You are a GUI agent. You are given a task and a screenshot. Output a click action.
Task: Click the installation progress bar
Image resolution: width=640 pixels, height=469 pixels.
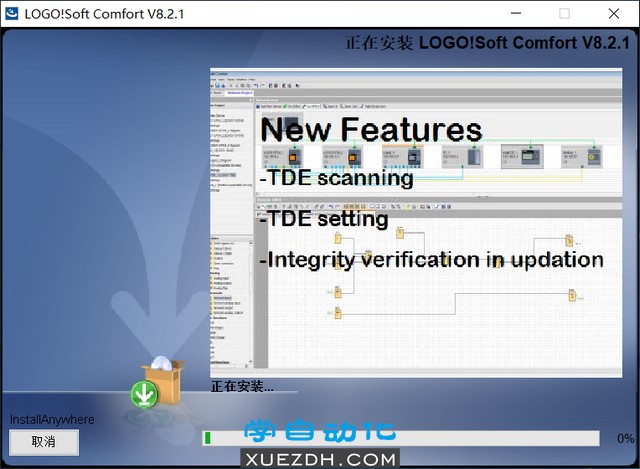click(401, 438)
